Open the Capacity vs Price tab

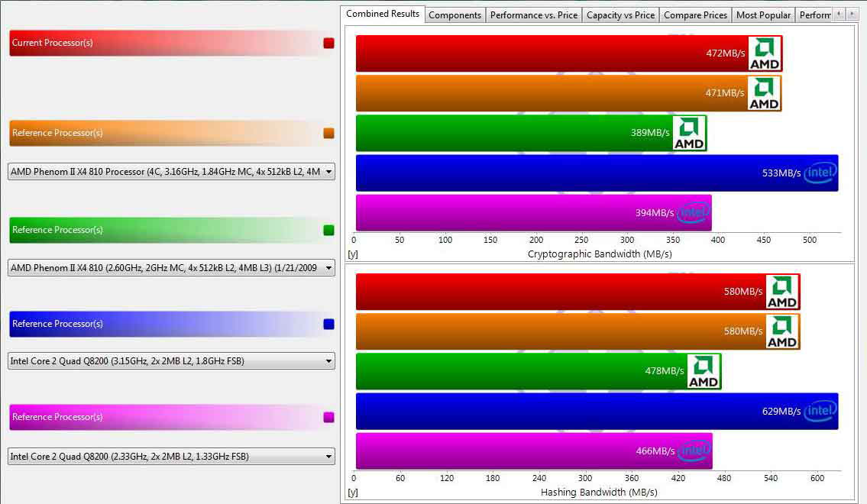tap(621, 15)
